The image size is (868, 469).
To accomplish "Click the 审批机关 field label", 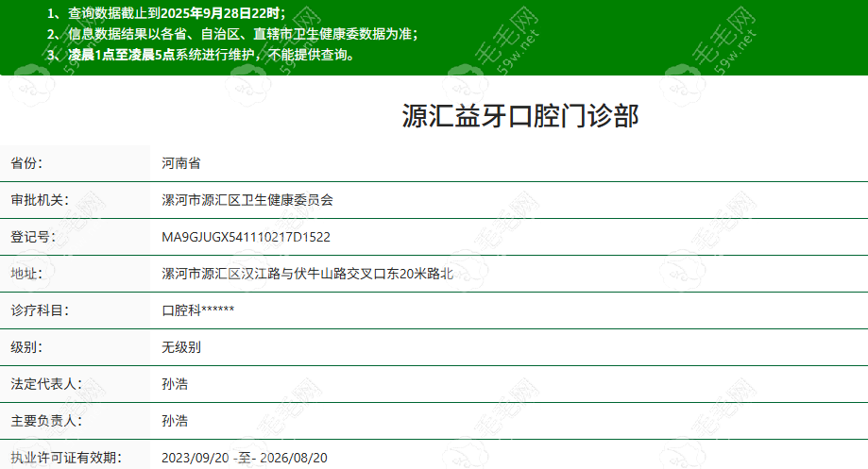I will pyautogui.click(x=39, y=200).
